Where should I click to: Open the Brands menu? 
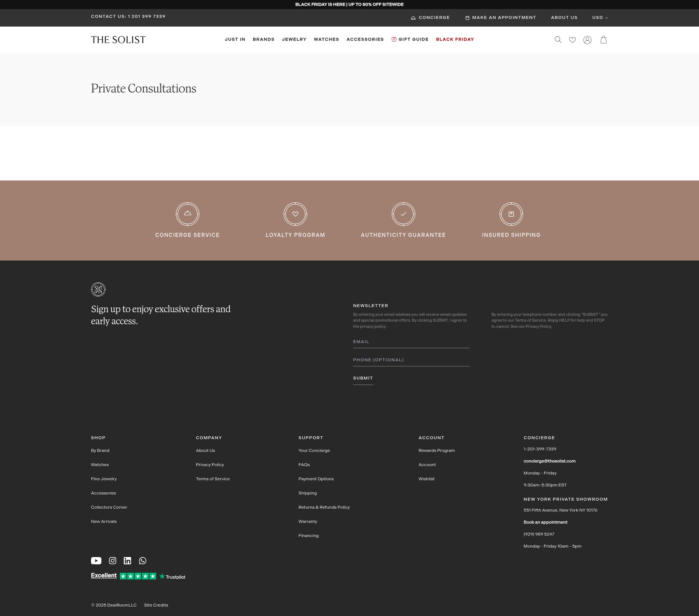pyautogui.click(x=264, y=39)
